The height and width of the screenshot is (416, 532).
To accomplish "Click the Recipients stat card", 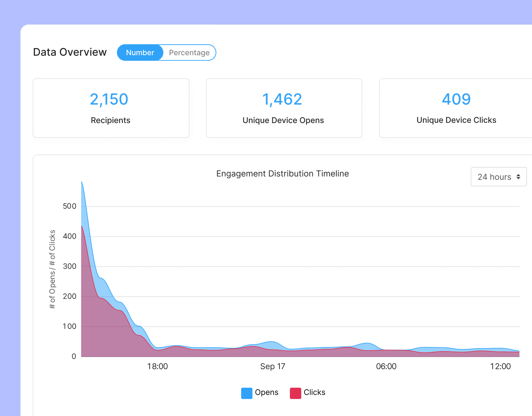I will (110, 108).
